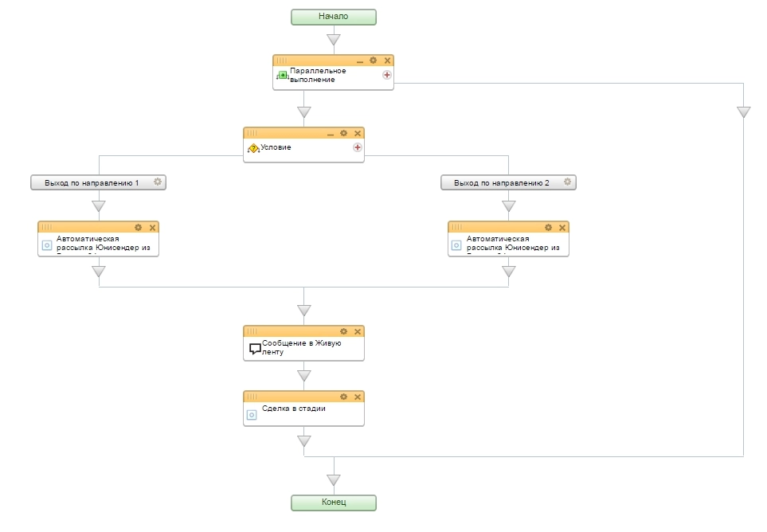Image resolution: width=767 pixels, height=532 pixels.
Task: Click the Начало start block
Action: [333, 16]
